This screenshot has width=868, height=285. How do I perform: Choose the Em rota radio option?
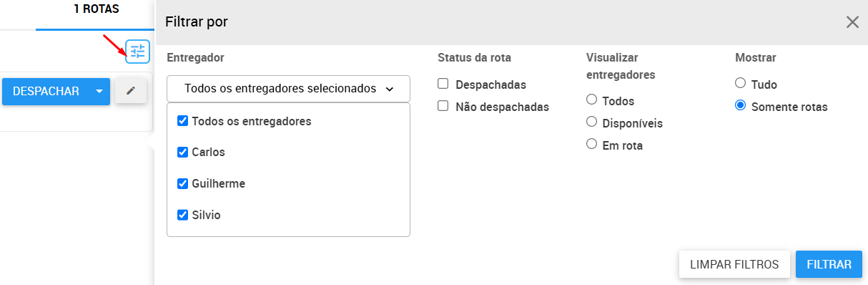[591, 144]
